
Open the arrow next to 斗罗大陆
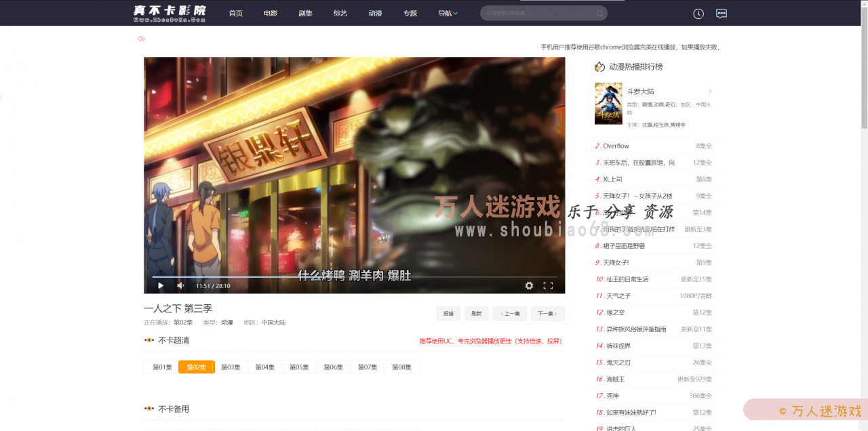click(710, 91)
